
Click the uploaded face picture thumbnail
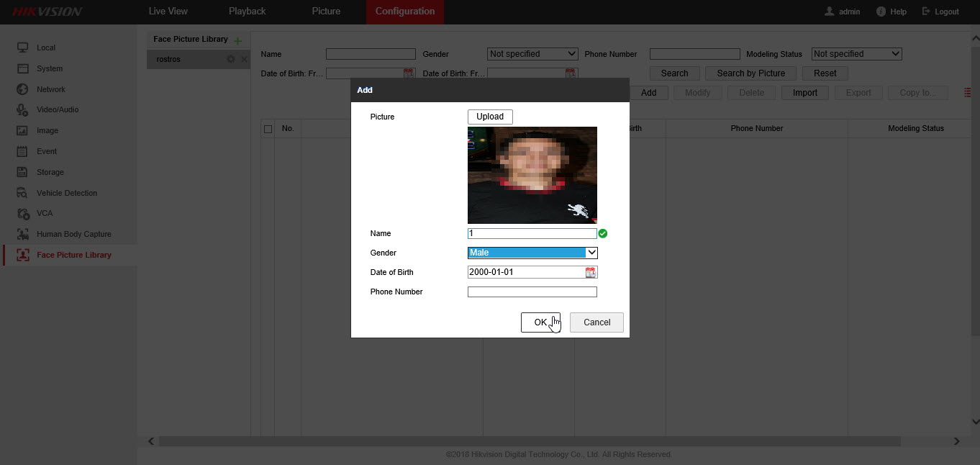coord(532,175)
